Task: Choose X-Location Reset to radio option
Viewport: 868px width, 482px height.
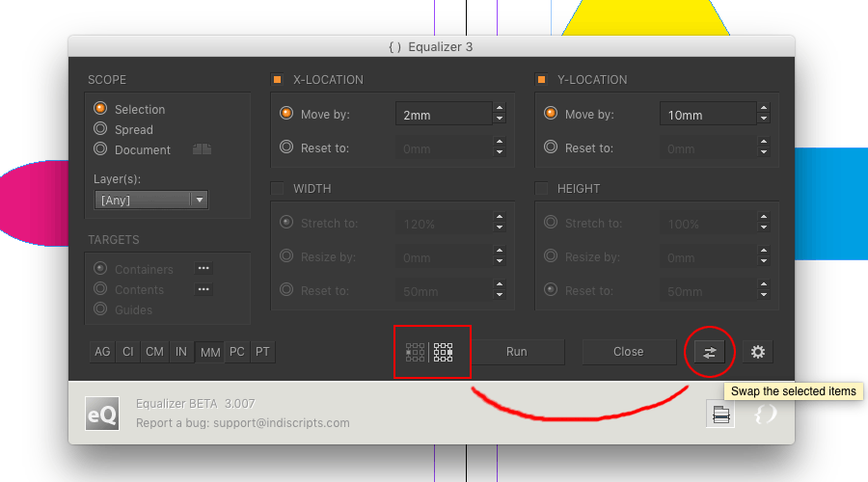Action: coord(285,147)
